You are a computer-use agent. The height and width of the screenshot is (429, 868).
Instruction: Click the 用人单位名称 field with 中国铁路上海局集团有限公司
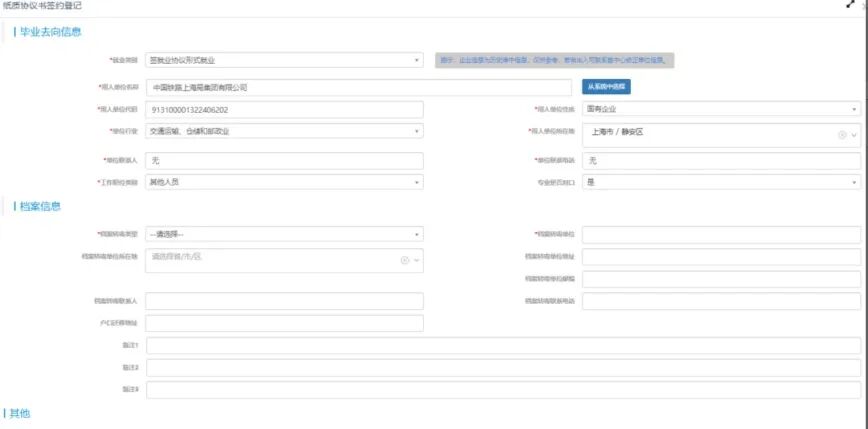(x=359, y=87)
